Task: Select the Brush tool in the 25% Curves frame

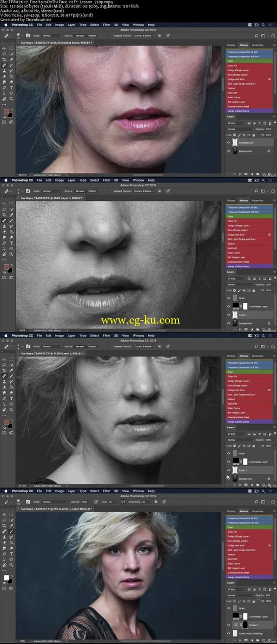Action: pos(11,532)
